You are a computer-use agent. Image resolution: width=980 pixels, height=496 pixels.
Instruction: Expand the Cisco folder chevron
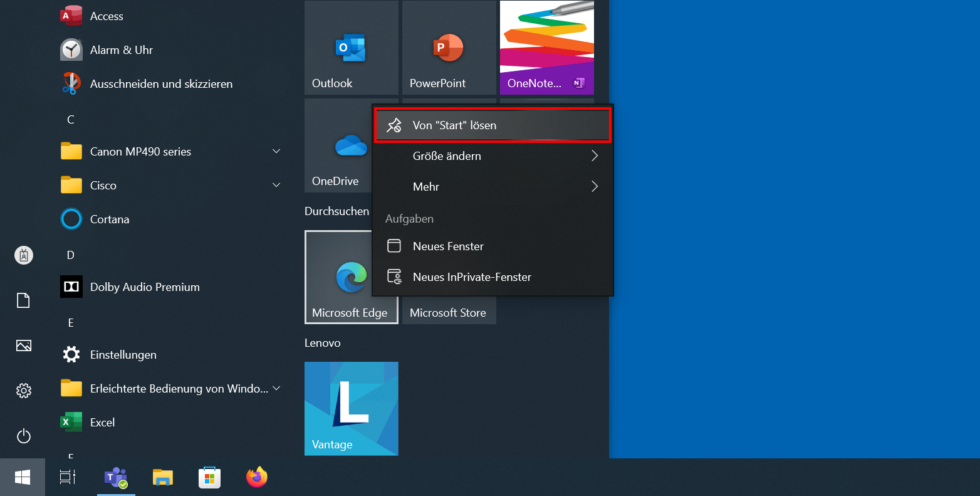276,186
